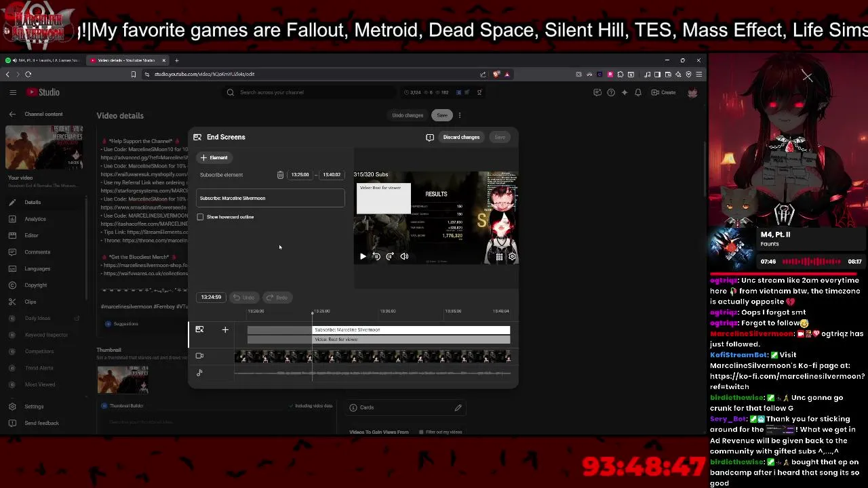This screenshot has width=868, height=488.
Task: Click the video thumbnail strip in timeline
Action: (372, 357)
